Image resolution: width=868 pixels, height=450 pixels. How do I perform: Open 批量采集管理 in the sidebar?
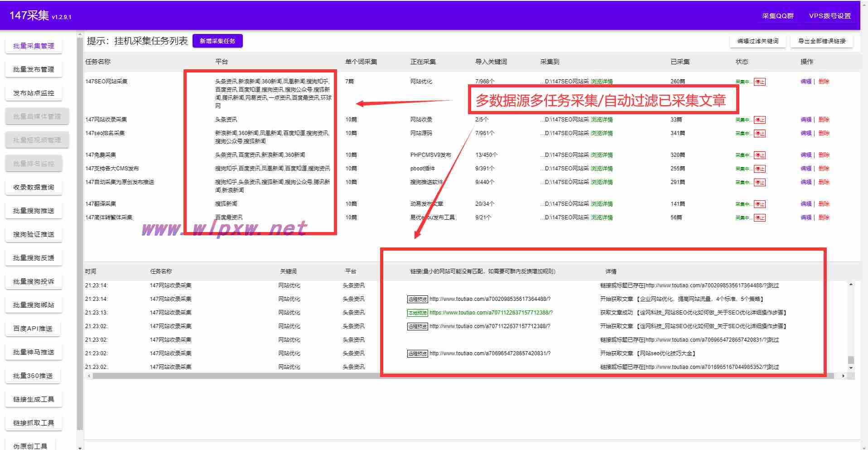click(x=34, y=46)
